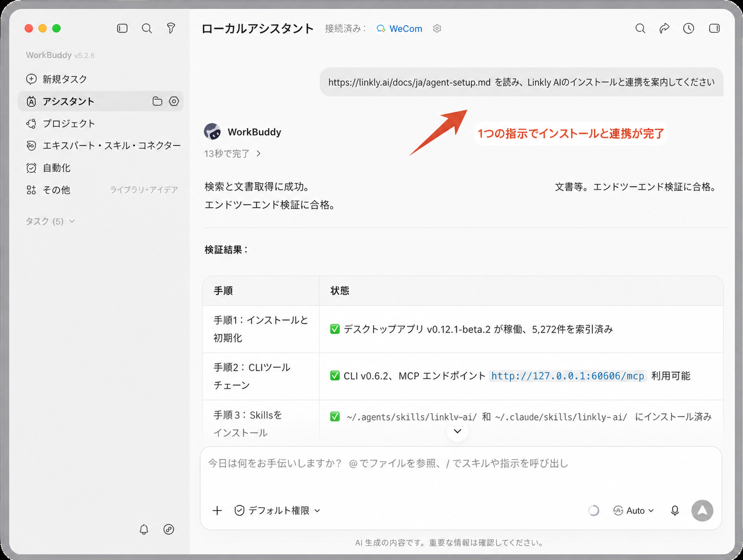Click the http://127.0.0.1:60606/mcp link
Image resolution: width=743 pixels, height=560 pixels.
(568, 376)
